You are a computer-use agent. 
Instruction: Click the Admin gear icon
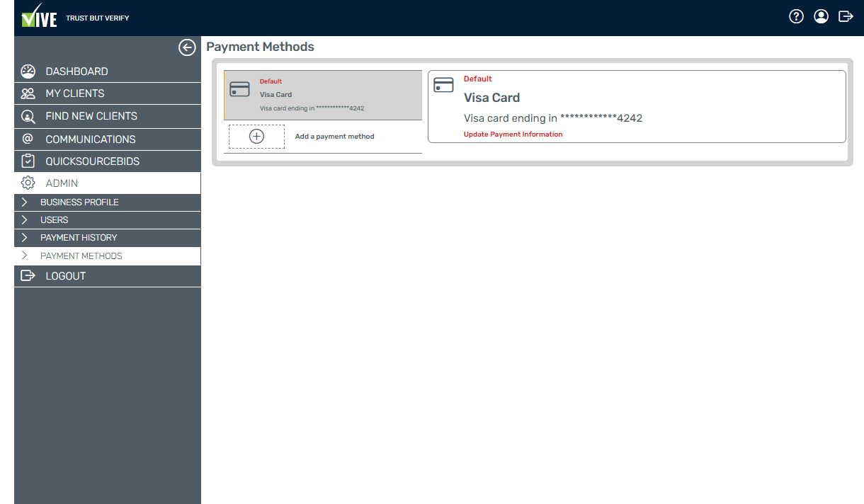pyautogui.click(x=28, y=183)
